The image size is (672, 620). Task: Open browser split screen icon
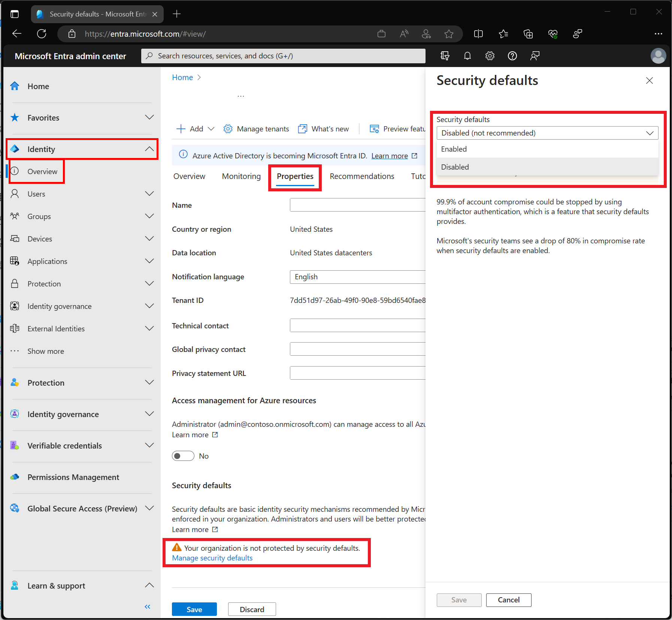tap(478, 34)
